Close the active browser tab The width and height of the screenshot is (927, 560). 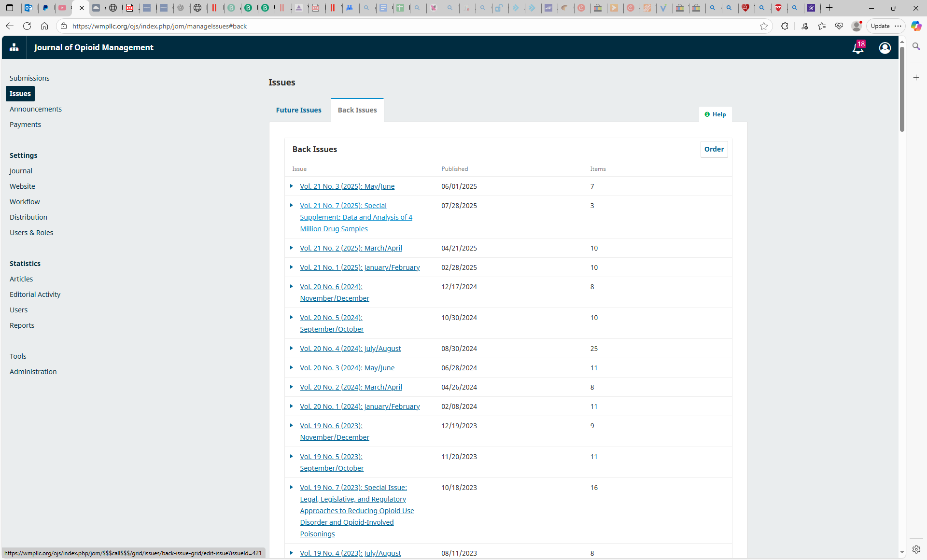82,8
